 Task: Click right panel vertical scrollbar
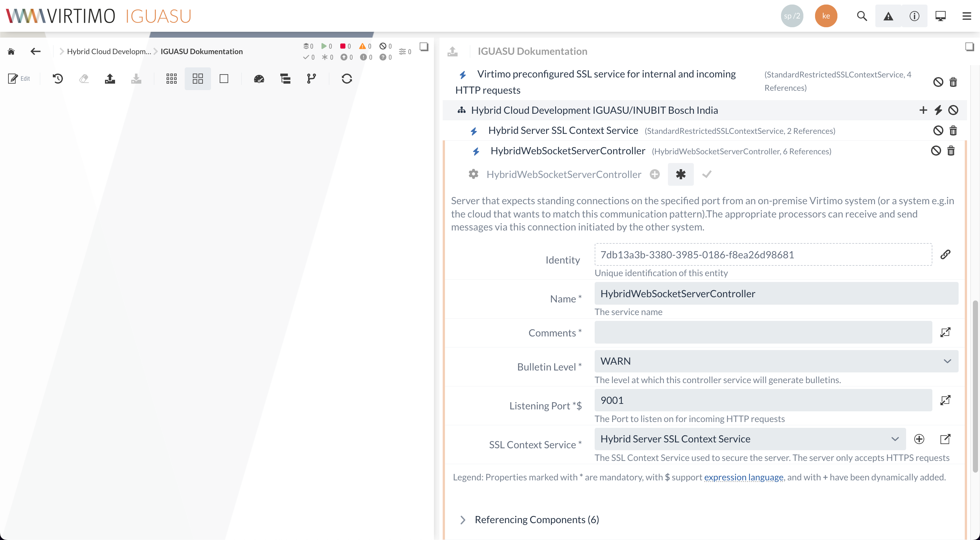(975, 386)
